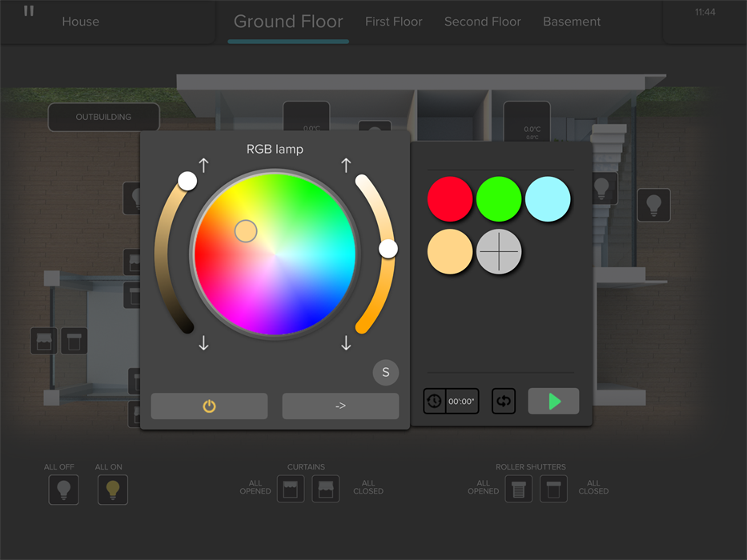
Task: Close all roller shutters icon
Action: click(x=553, y=489)
